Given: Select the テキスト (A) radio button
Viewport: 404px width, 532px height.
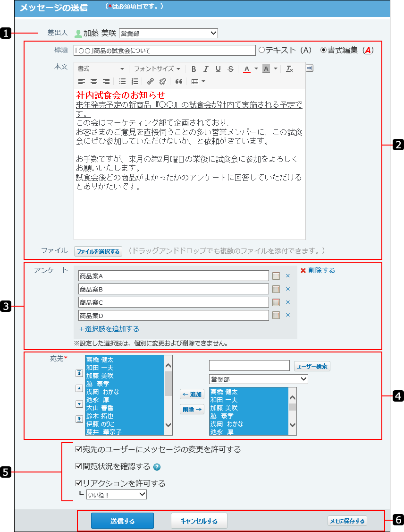Looking at the screenshot, I should 261,50.
